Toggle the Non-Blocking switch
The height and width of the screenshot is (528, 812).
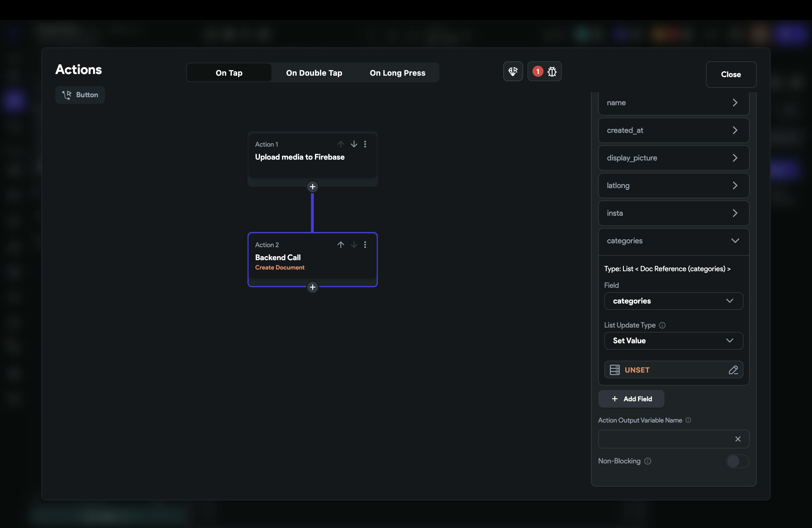coord(738,461)
